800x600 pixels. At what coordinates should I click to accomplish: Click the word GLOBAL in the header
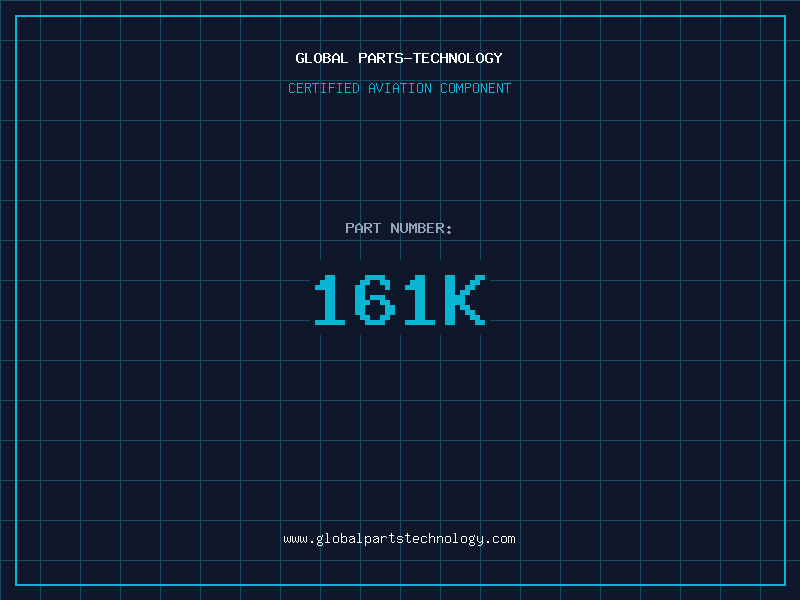click(x=322, y=58)
